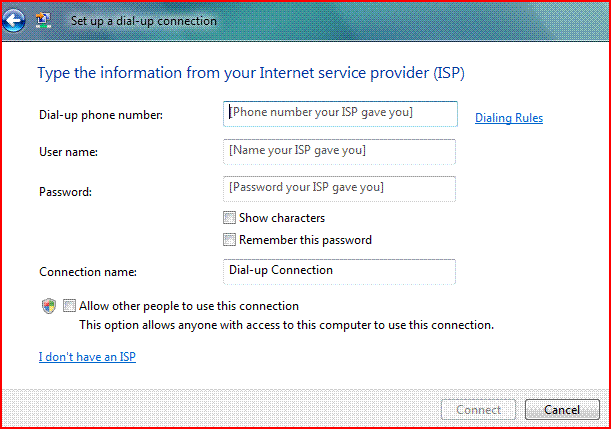Click the Dial-up phone number label
Screen dimensions: 611x429
tap(101, 115)
